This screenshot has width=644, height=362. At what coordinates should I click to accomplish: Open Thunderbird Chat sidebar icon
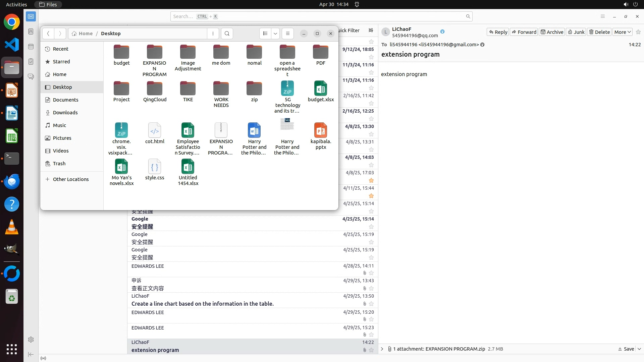coord(31,77)
